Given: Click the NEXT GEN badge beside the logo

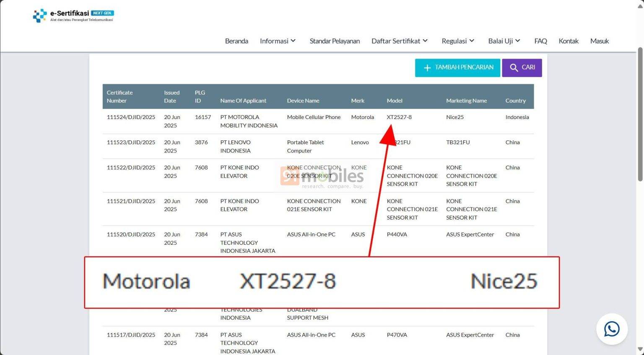Looking at the screenshot, I should coord(103,13).
